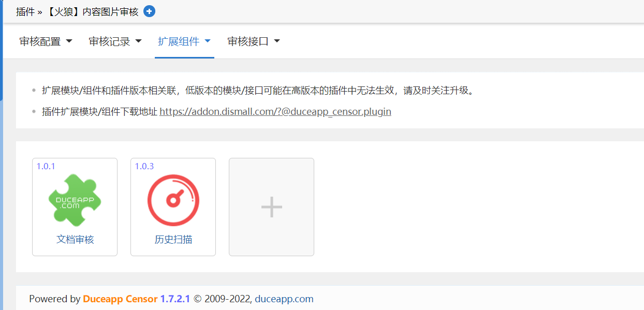The width and height of the screenshot is (644, 310).
Task: Select the empty component slot with gray plus
Action: [271, 206]
